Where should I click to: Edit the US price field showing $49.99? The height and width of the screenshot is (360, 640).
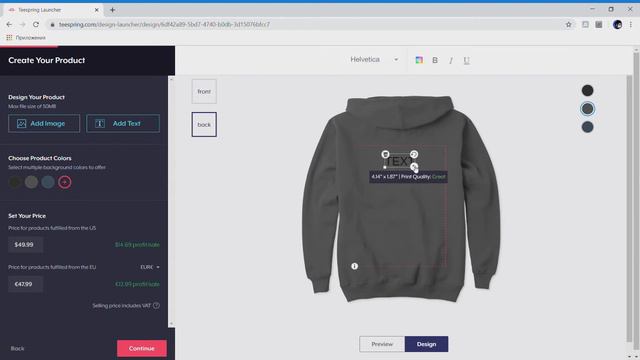25,244
